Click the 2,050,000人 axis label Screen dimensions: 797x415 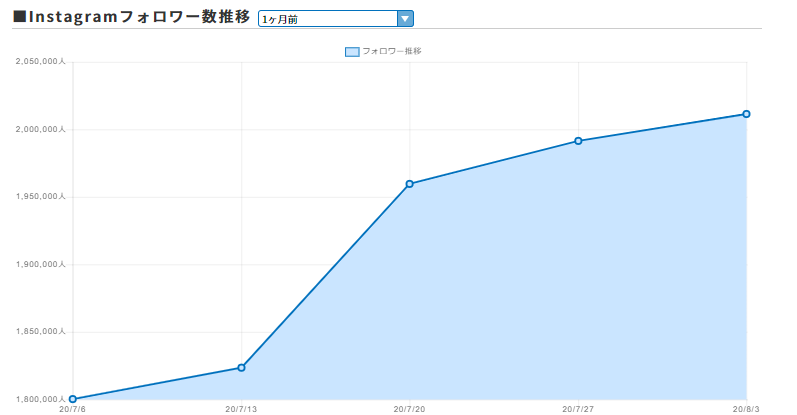(41, 62)
